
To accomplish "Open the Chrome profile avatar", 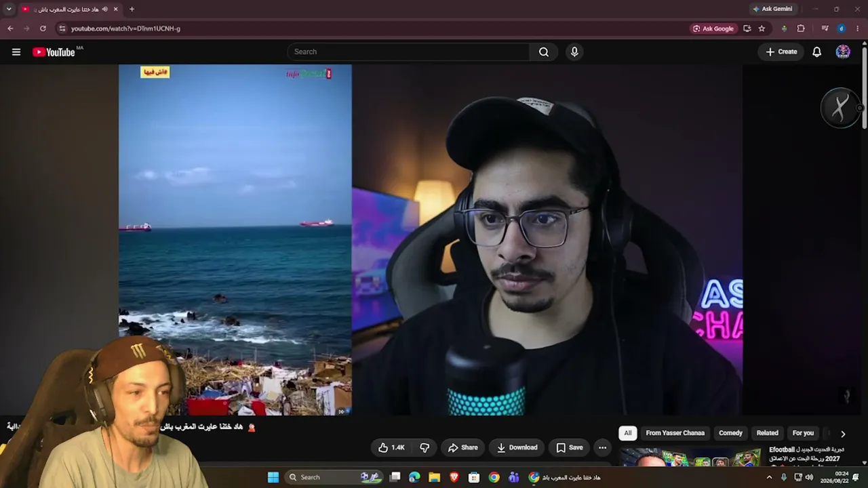I will pyautogui.click(x=841, y=28).
